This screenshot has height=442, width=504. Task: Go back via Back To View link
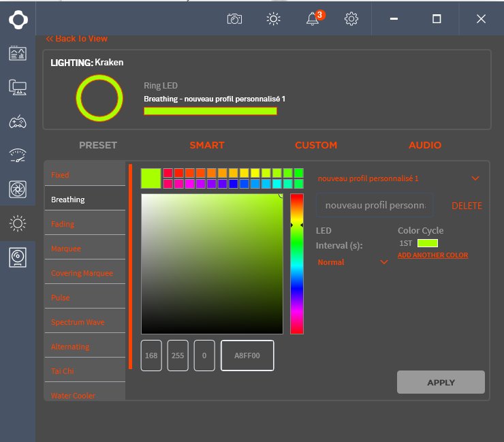(x=76, y=39)
